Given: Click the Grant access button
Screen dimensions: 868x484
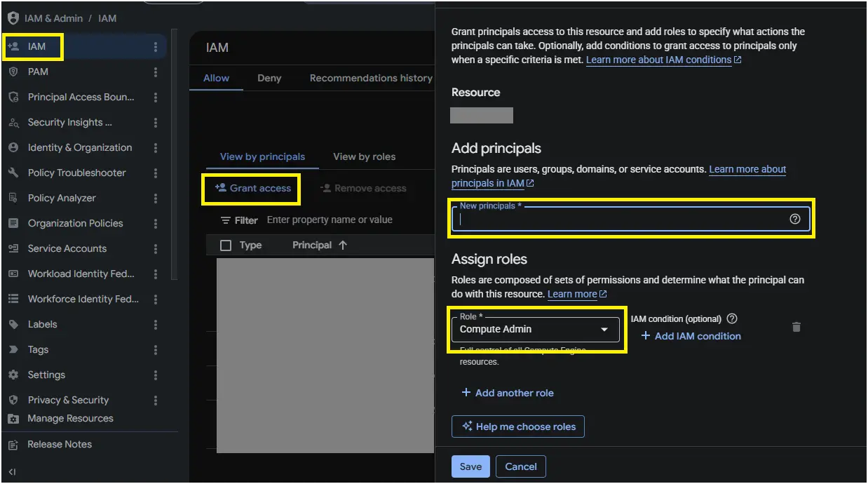Looking at the screenshot, I should pyautogui.click(x=252, y=188).
